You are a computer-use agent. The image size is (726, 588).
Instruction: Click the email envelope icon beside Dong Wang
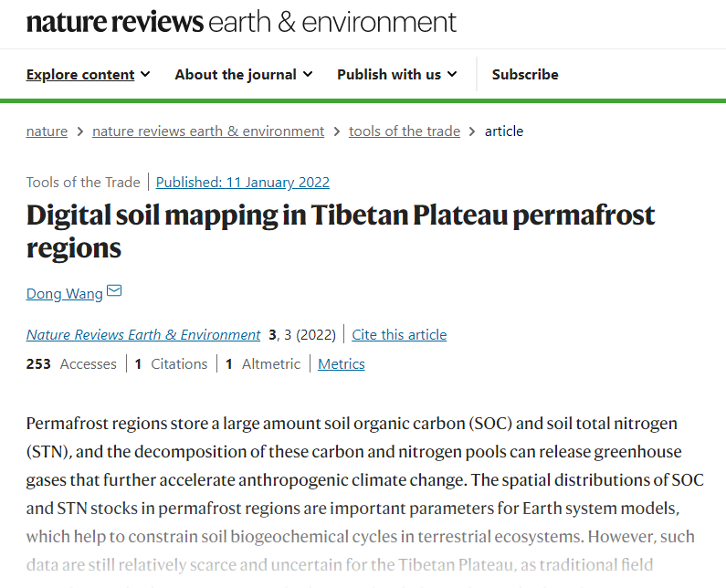[114, 292]
